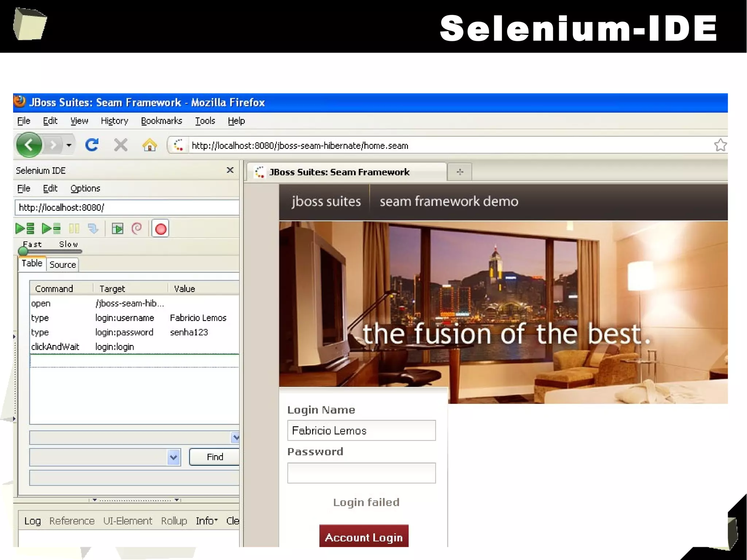Image resolution: width=747 pixels, height=560 pixels.
Task: Click the left sidebar collapse arrow
Action: tap(14, 336)
